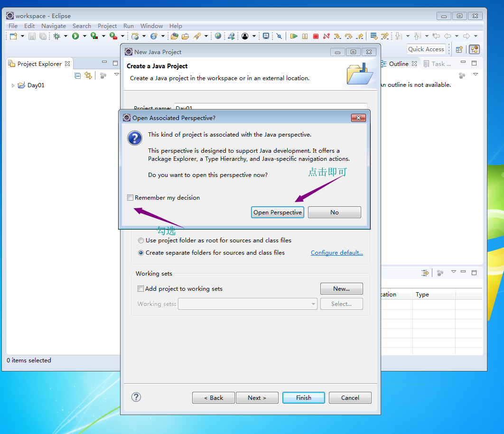Expand the Day01 project tree node

coord(13,85)
